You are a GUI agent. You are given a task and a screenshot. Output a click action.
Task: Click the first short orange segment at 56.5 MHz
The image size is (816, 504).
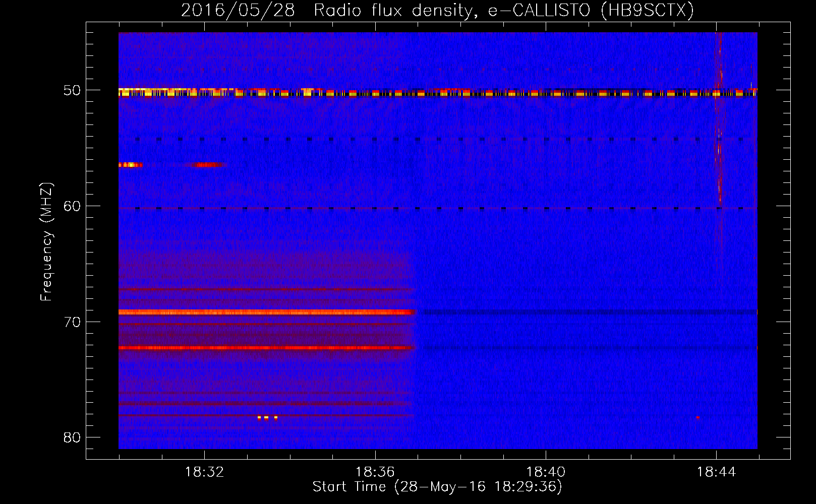pos(130,165)
